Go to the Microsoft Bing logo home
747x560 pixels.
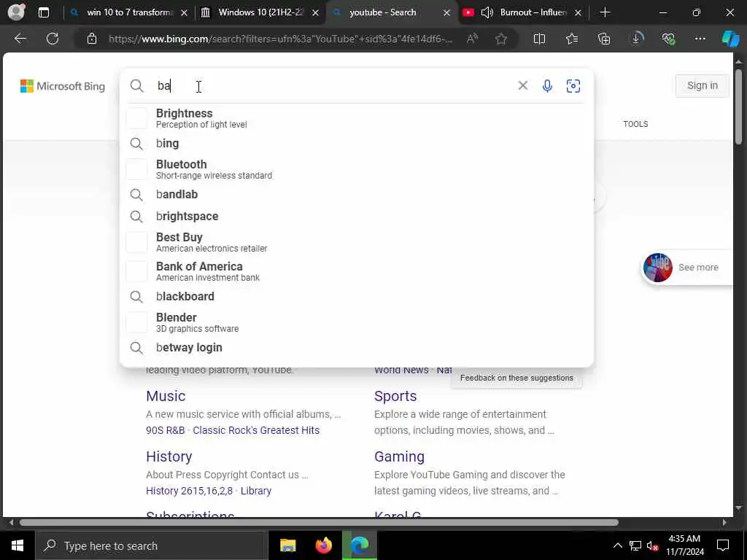point(63,86)
